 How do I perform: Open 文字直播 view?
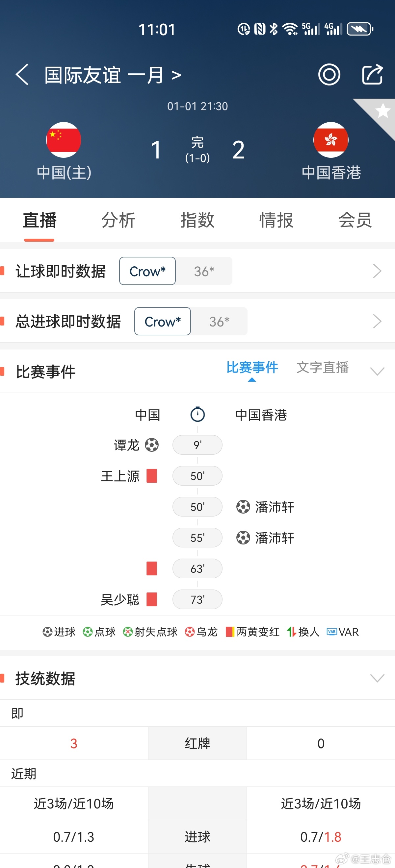coord(323,367)
